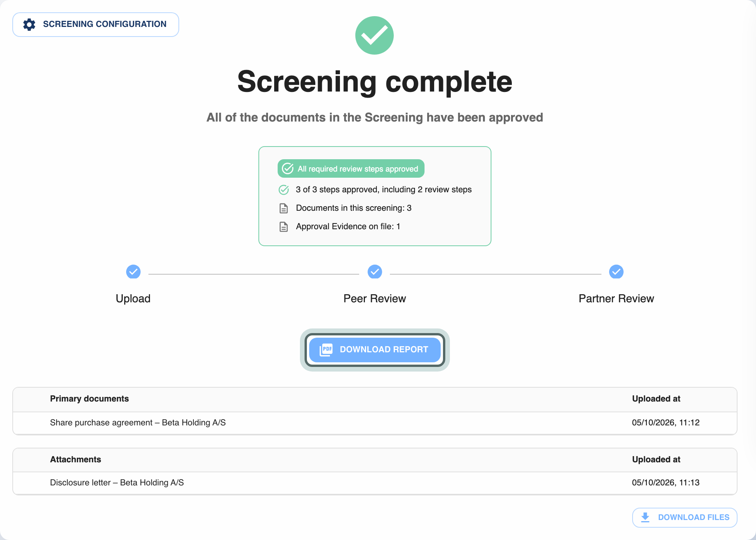Click the gear icon in Screening Configuration
The image size is (756, 540).
point(29,25)
